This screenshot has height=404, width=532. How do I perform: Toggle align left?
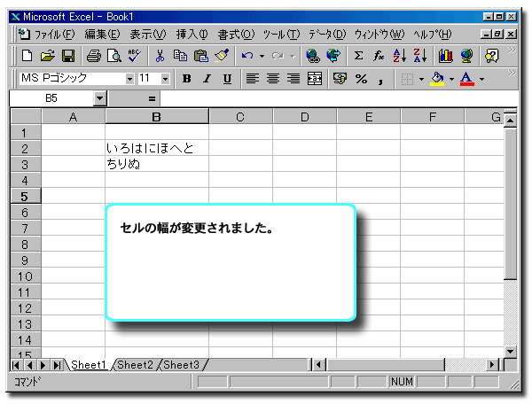[252, 79]
